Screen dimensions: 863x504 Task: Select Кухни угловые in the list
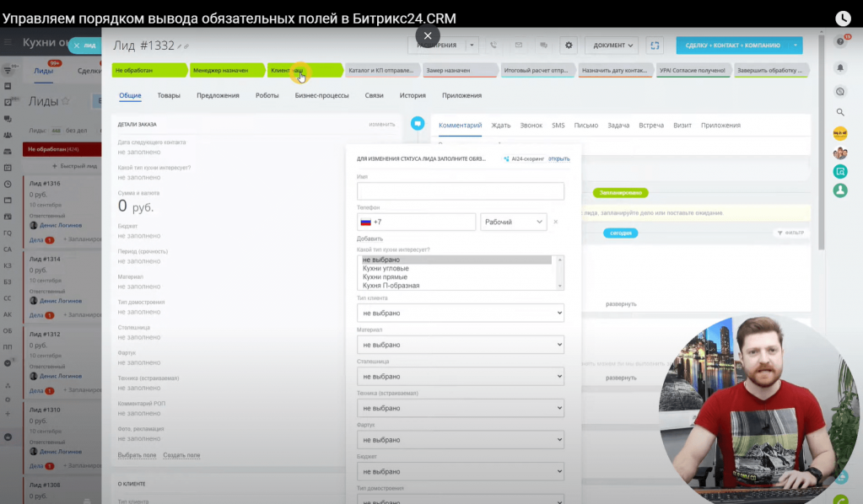point(386,268)
